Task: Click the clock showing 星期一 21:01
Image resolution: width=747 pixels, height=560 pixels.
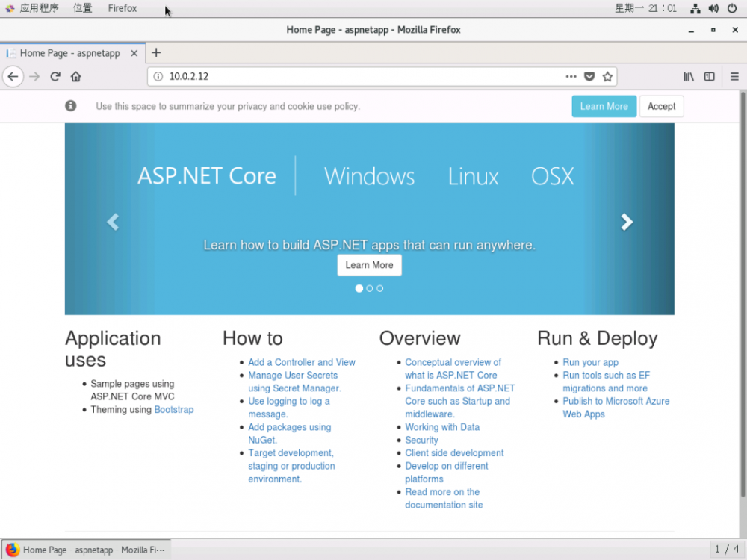Action: pyautogui.click(x=645, y=8)
